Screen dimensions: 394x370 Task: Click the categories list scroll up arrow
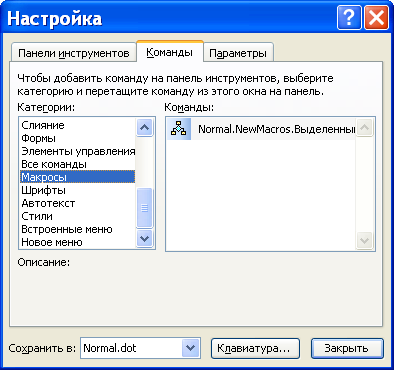coord(145,127)
